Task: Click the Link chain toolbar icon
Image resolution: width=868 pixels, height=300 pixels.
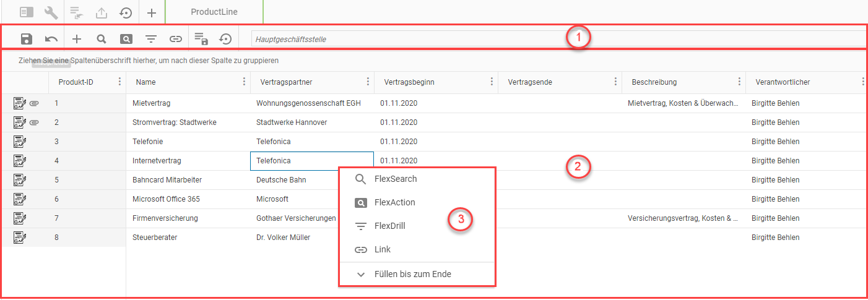Action: pyautogui.click(x=176, y=39)
